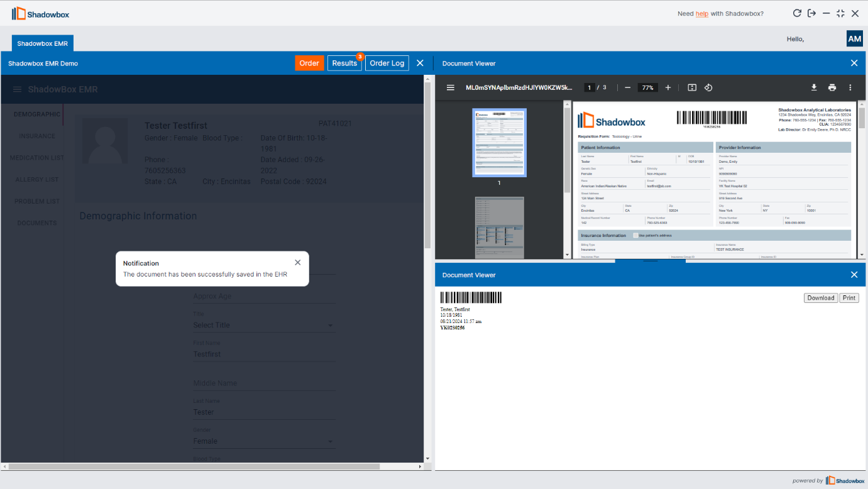Open the Results button with badge 3
The image size is (868, 489).
[x=344, y=63]
